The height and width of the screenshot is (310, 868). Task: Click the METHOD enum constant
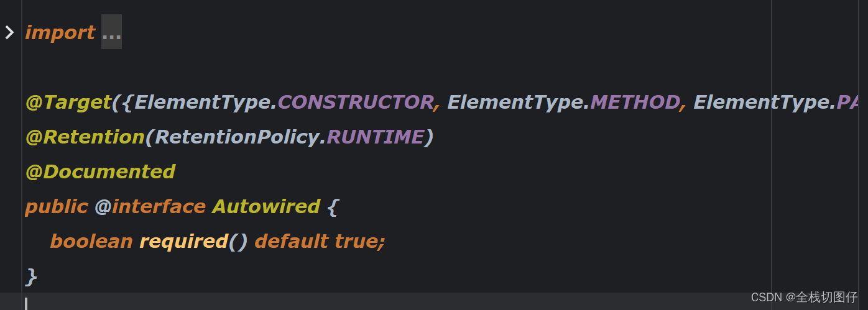[634, 102]
